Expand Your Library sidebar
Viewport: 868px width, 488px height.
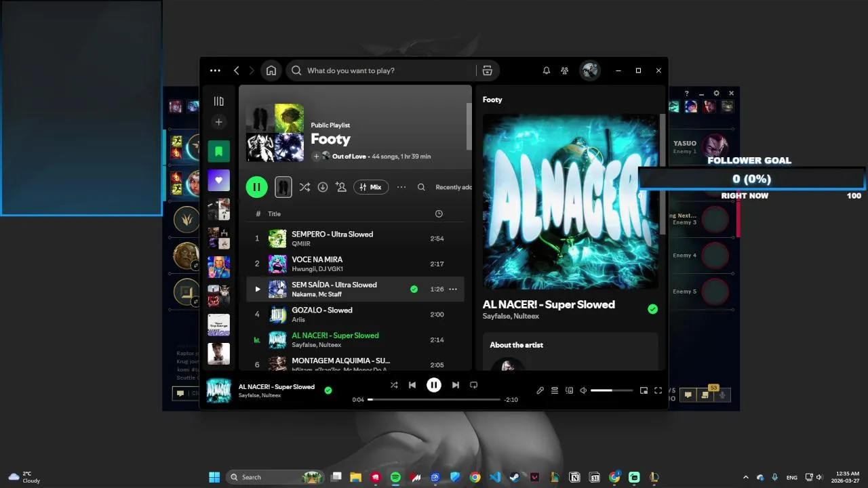pyautogui.click(x=218, y=101)
